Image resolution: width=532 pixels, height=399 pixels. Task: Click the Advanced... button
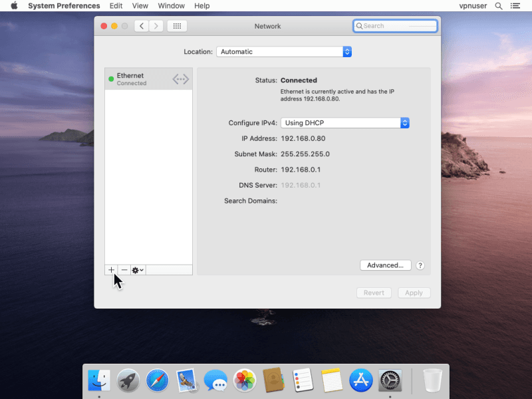pos(386,265)
